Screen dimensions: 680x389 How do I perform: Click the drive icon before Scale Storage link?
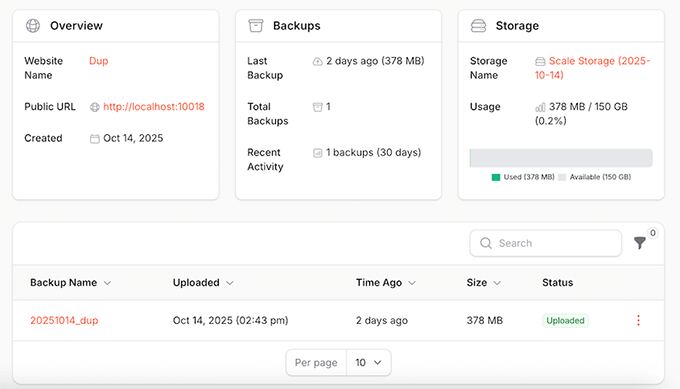click(x=540, y=62)
